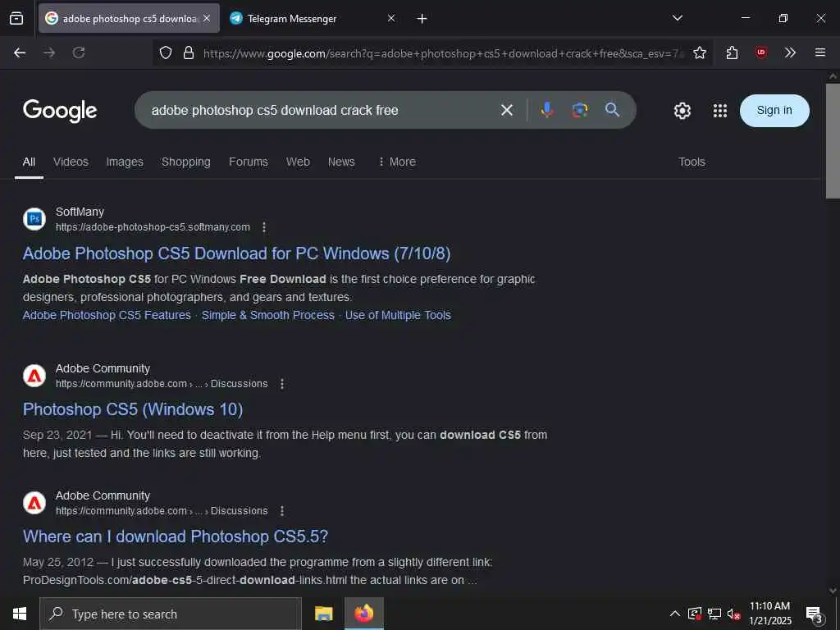840x630 pixels.
Task: Open the notification center icon
Action: pyautogui.click(x=815, y=614)
